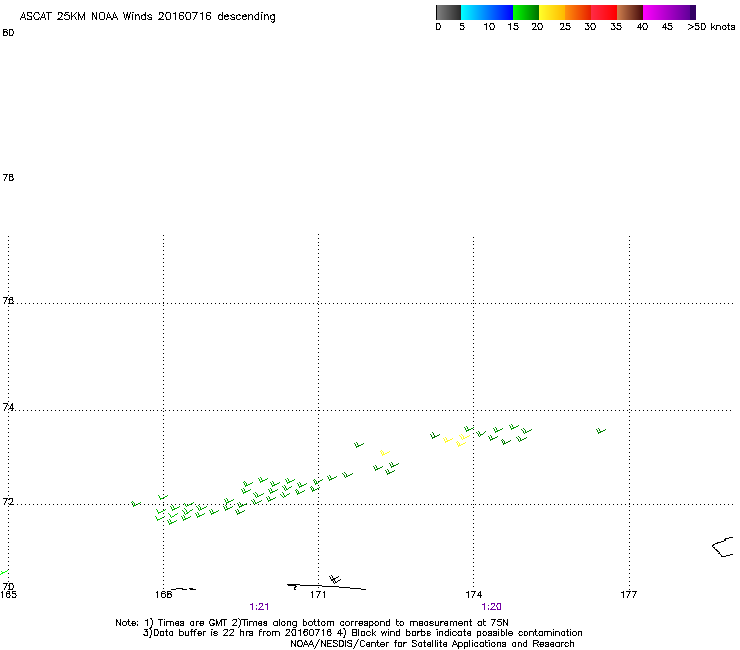The height and width of the screenshot is (650, 740).
Task: Click the "35" label under the color bar
Action: click(x=616, y=27)
